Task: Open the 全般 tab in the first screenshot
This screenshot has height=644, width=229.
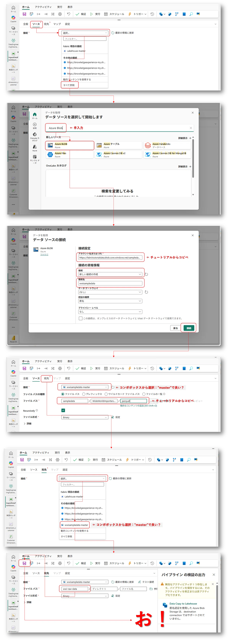Action: pos(26,24)
